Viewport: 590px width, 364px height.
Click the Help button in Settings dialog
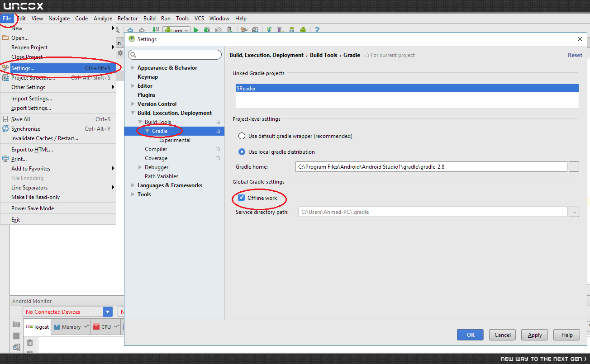tap(567, 335)
